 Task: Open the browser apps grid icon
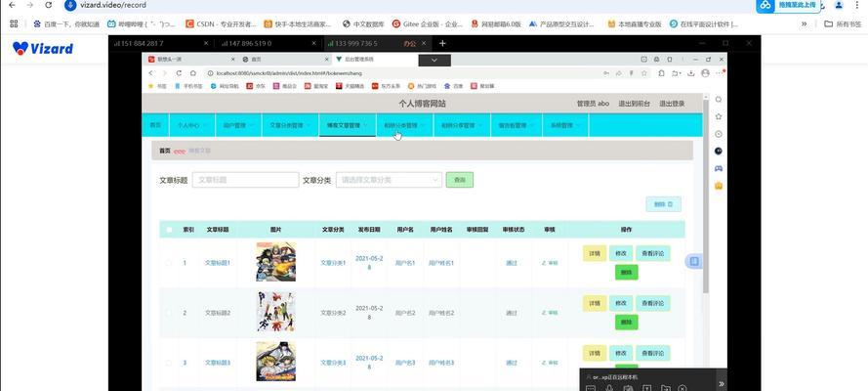[x=14, y=23]
